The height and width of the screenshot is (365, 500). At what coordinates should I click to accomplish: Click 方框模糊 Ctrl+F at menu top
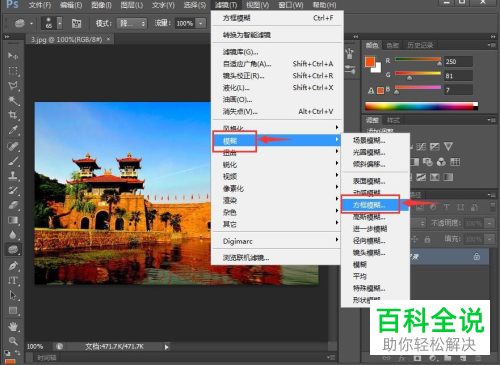tap(278, 18)
